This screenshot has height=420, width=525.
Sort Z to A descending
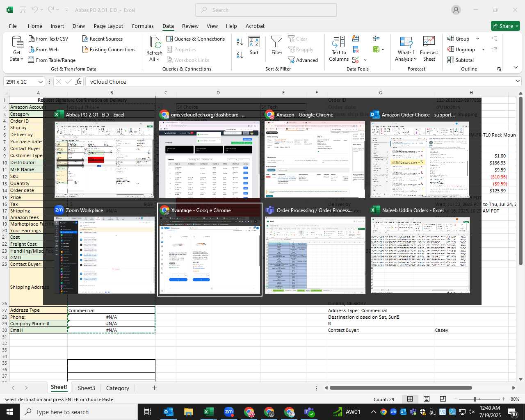240,55
